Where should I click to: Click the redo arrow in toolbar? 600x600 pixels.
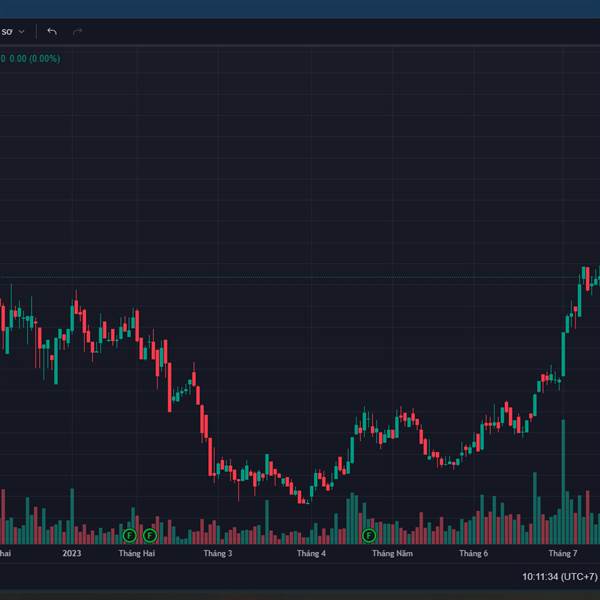pos(77,31)
